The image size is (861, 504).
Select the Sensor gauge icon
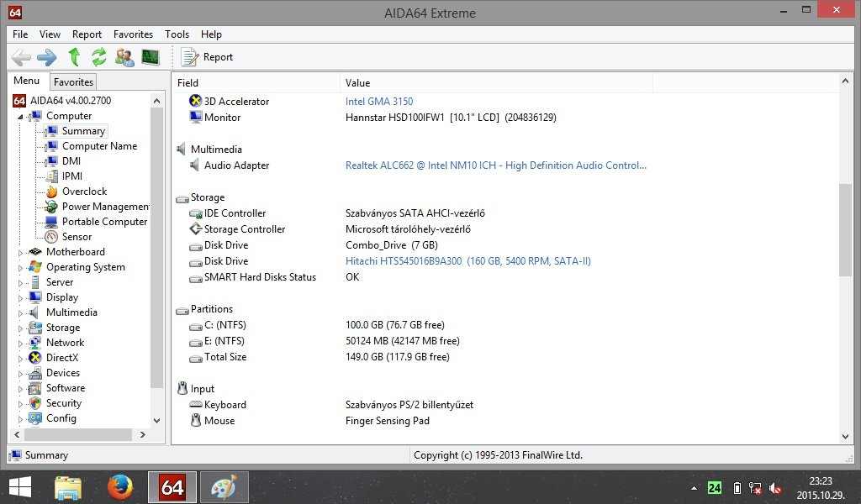point(51,236)
